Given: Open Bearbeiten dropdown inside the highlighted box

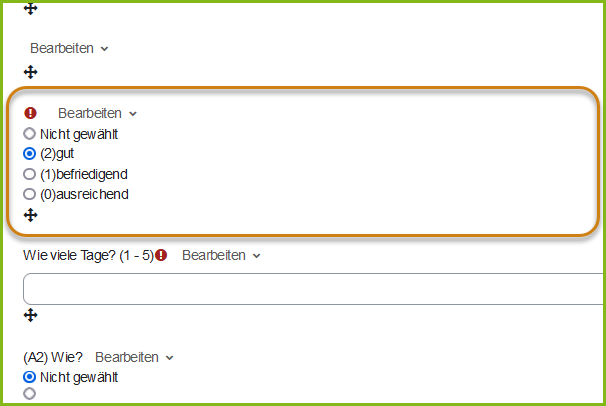Looking at the screenshot, I should (97, 113).
